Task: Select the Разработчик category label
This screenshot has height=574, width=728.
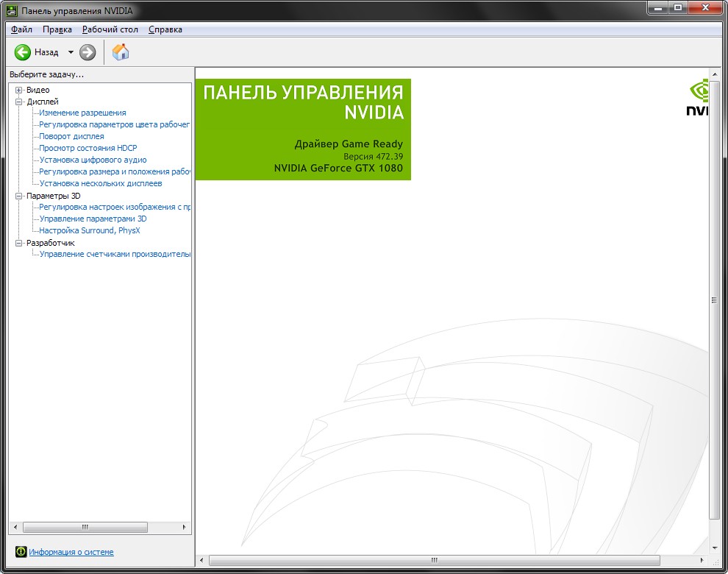Action: point(51,243)
